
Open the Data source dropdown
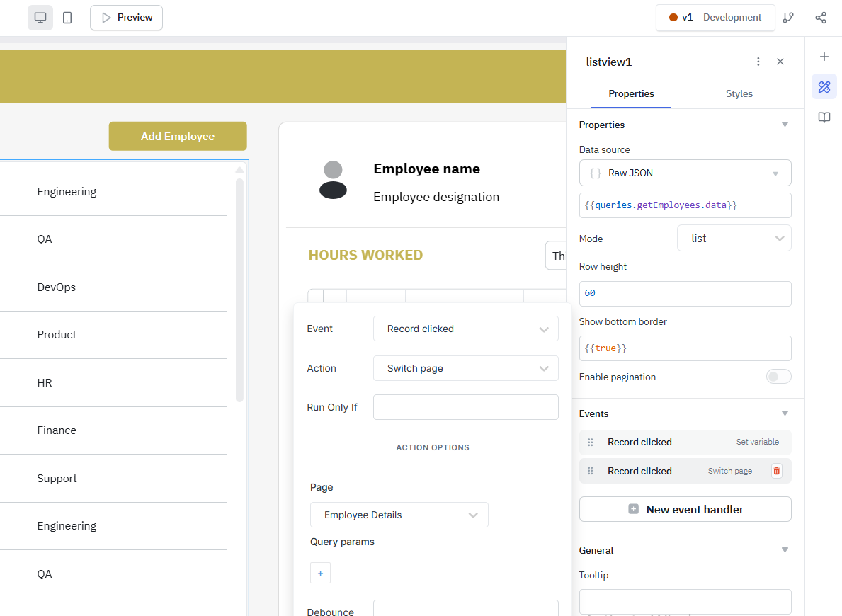click(685, 173)
